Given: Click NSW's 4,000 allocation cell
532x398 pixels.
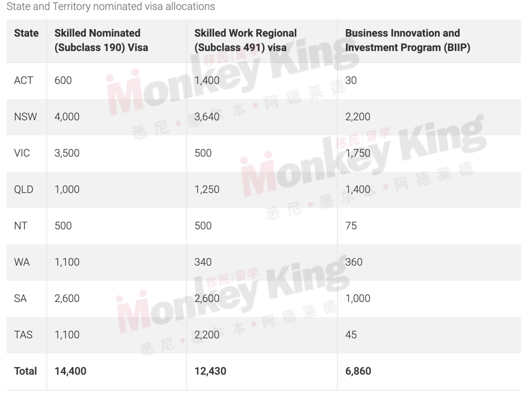Looking at the screenshot, I should click(67, 117).
